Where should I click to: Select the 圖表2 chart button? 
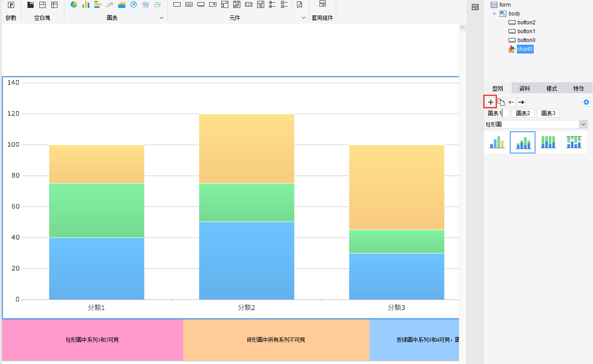pos(523,113)
